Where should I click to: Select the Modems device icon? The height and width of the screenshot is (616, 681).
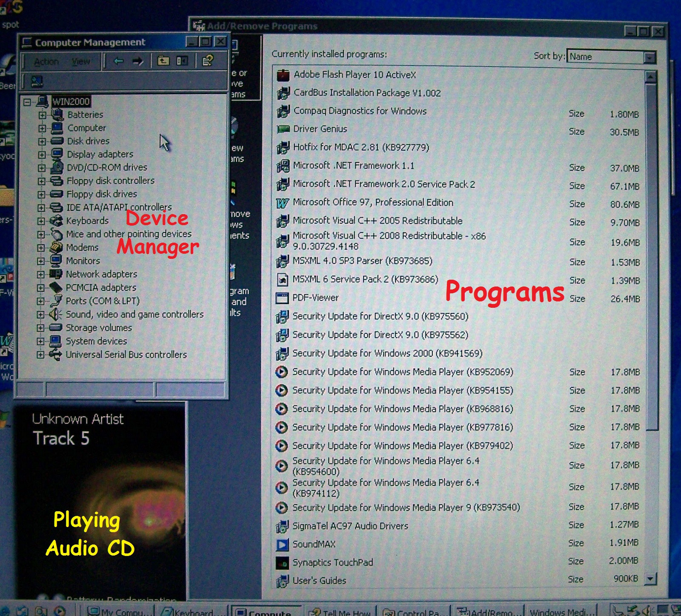point(56,247)
